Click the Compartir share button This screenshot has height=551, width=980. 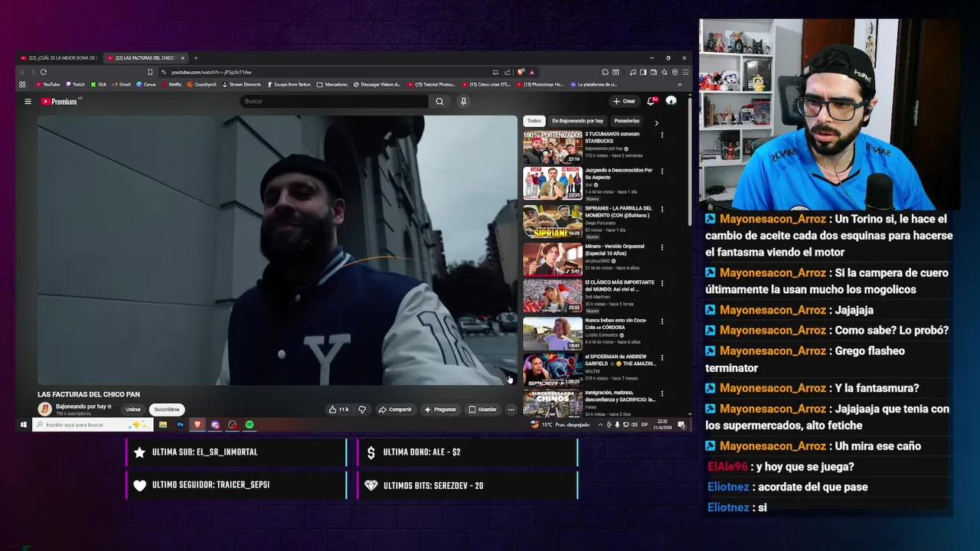[x=396, y=409]
